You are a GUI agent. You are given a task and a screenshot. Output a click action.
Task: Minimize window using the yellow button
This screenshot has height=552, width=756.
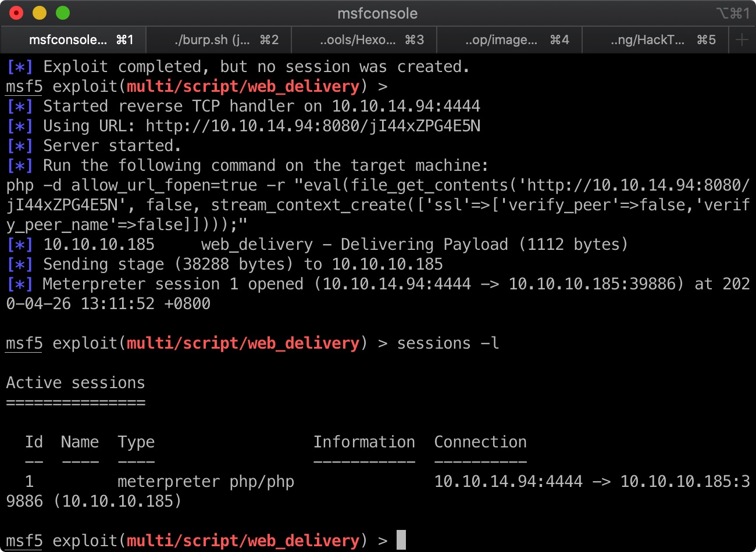40,13
